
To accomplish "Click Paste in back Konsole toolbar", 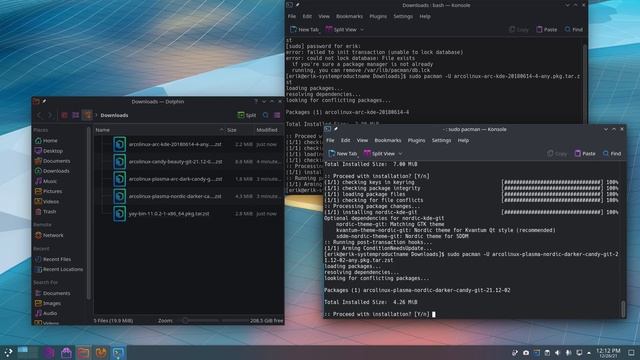I will pos(547,30).
